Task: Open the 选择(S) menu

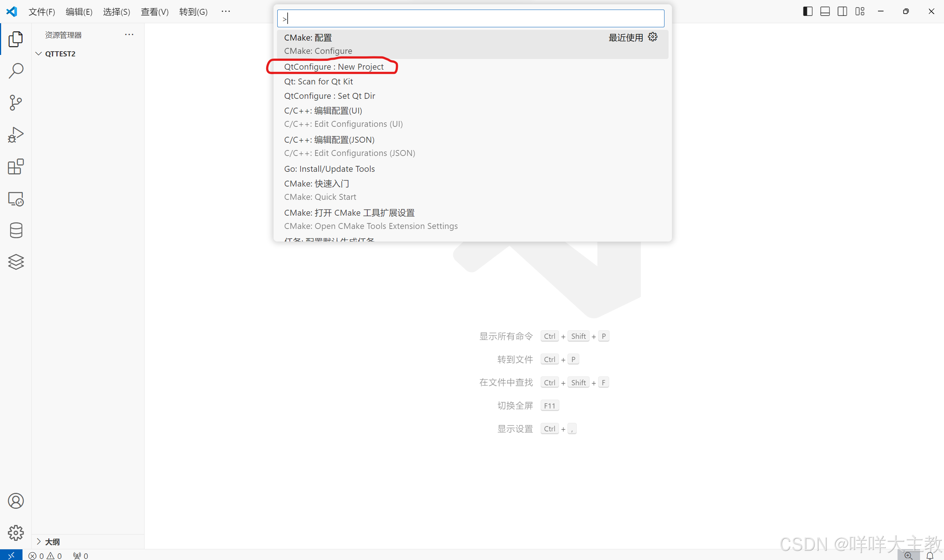Action: click(117, 12)
